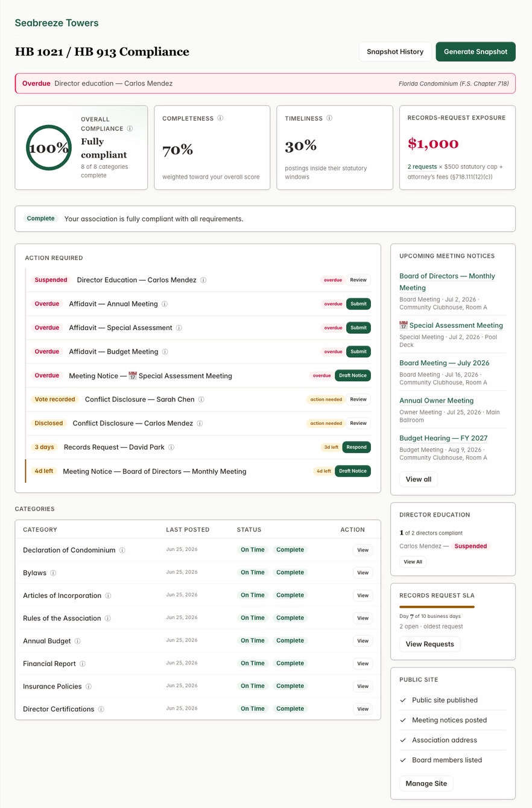View the Financial Report category
532x808 pixels.
click(x=363, y=664)
